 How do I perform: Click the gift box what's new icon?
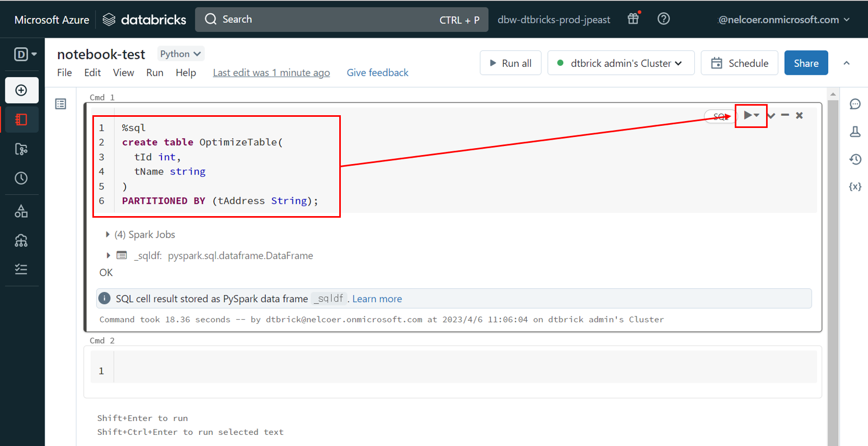pos(633,19)
